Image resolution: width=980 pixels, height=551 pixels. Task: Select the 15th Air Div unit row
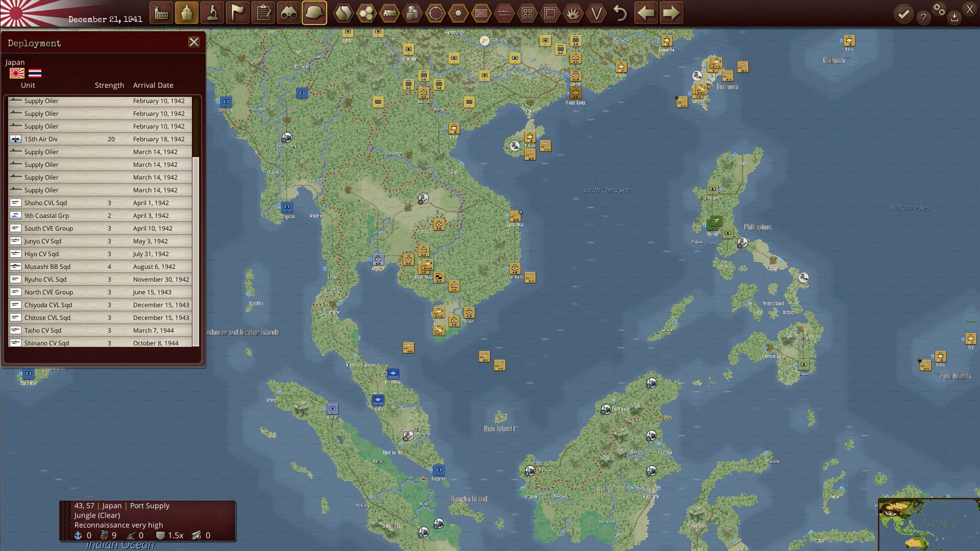(77, 139)
